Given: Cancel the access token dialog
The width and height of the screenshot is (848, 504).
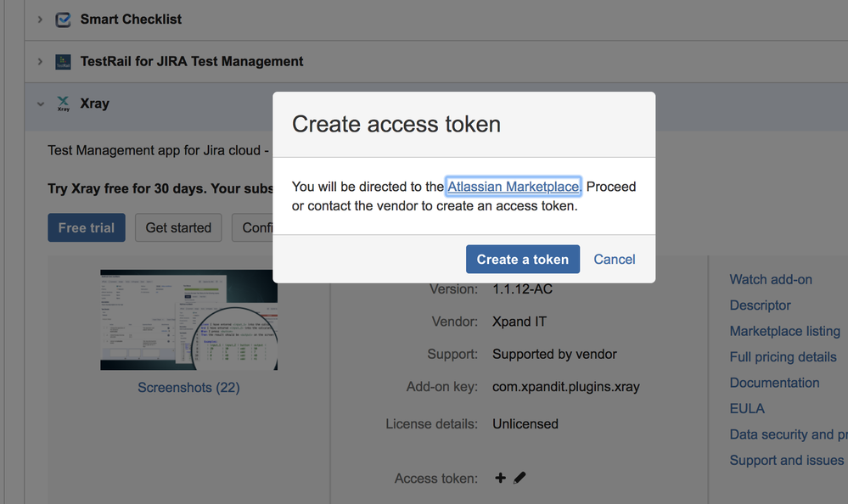Looking at the screenshot, I should 615,259.
